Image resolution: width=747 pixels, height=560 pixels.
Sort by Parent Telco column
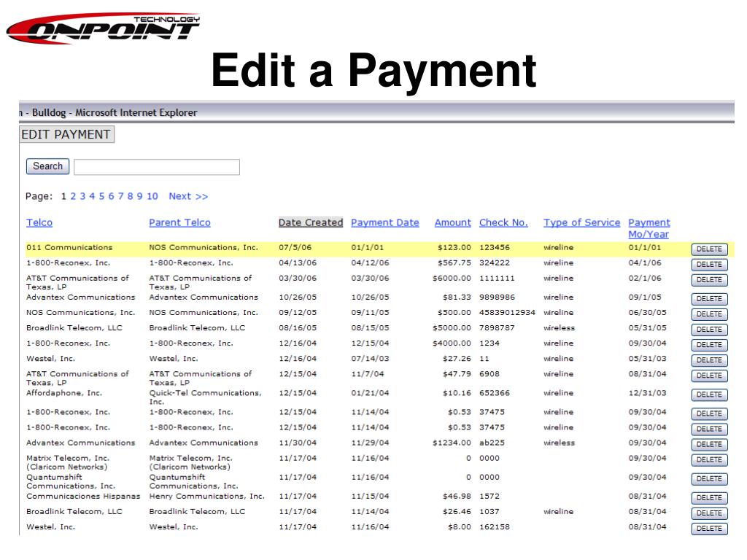[179, 222]
